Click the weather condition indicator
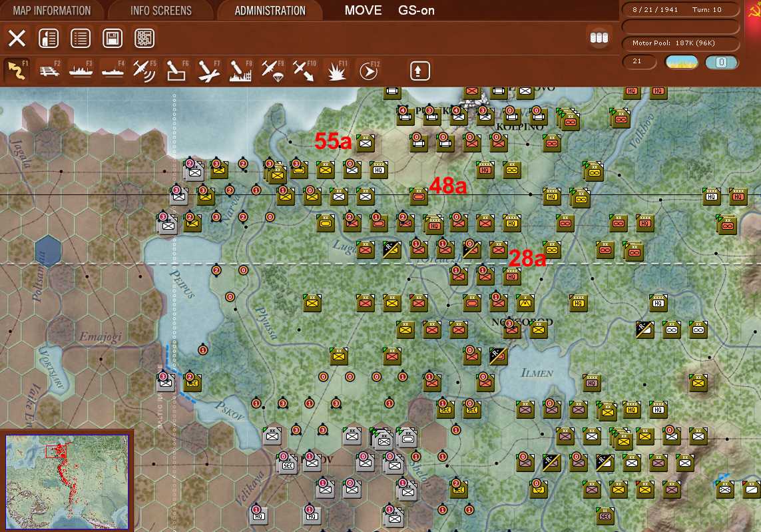 681,62
